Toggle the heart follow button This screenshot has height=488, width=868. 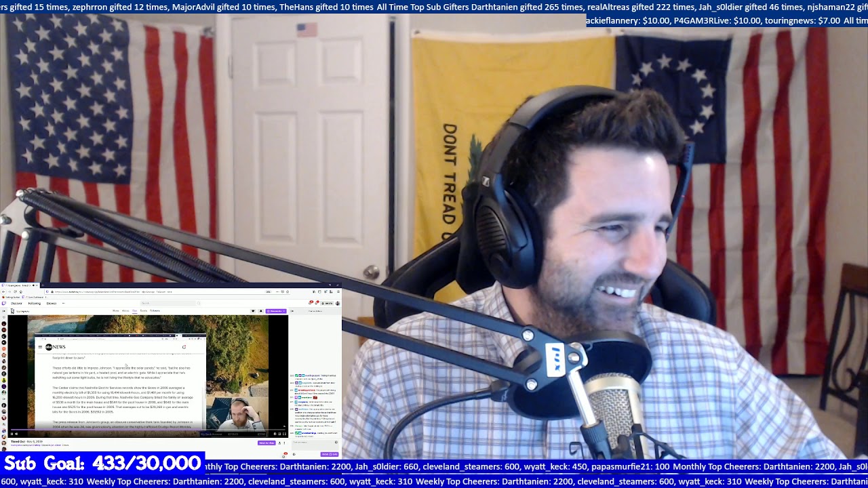254,311
